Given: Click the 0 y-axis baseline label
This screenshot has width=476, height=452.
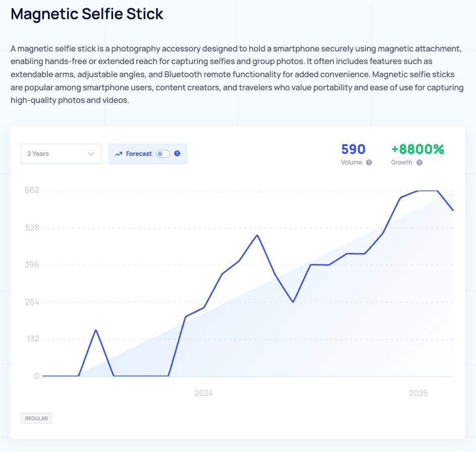Looking at the screenshot, I should pos(37,376).
